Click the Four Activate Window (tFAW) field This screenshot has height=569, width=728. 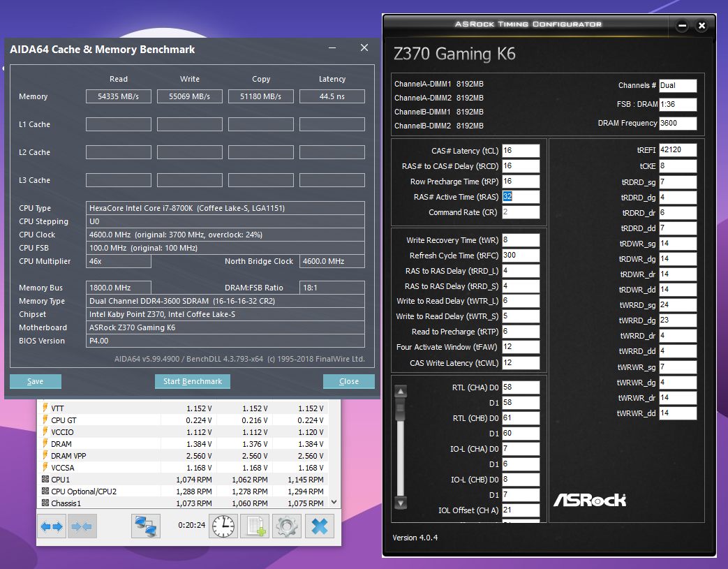tap(521, 347)
